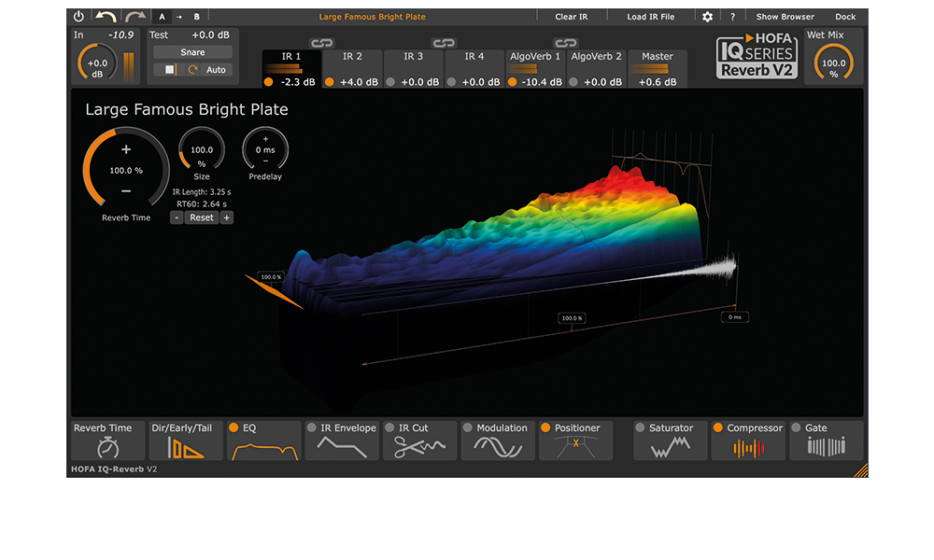Click the link icon between AlgoVerb 1 and 2

(x=565, y=43)
